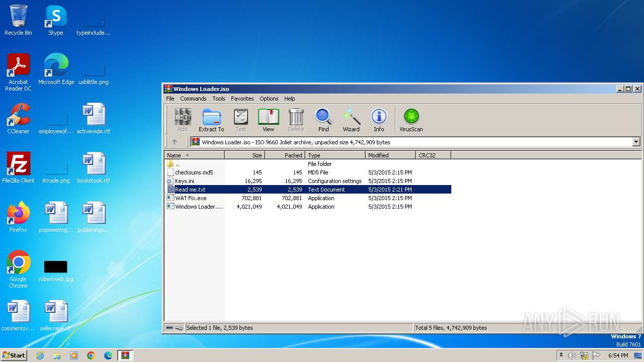Open the Help menu
This screenshot has height=362, width=644.
289,99
